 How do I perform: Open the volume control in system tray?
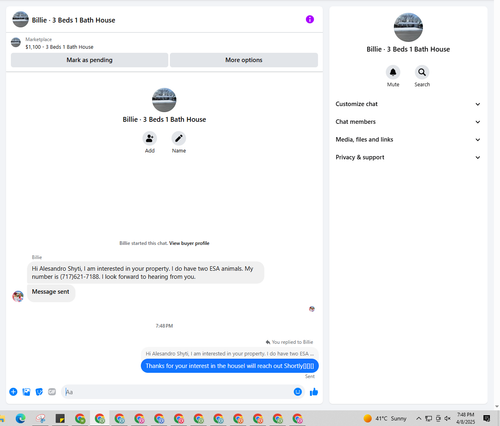(448, 418)
